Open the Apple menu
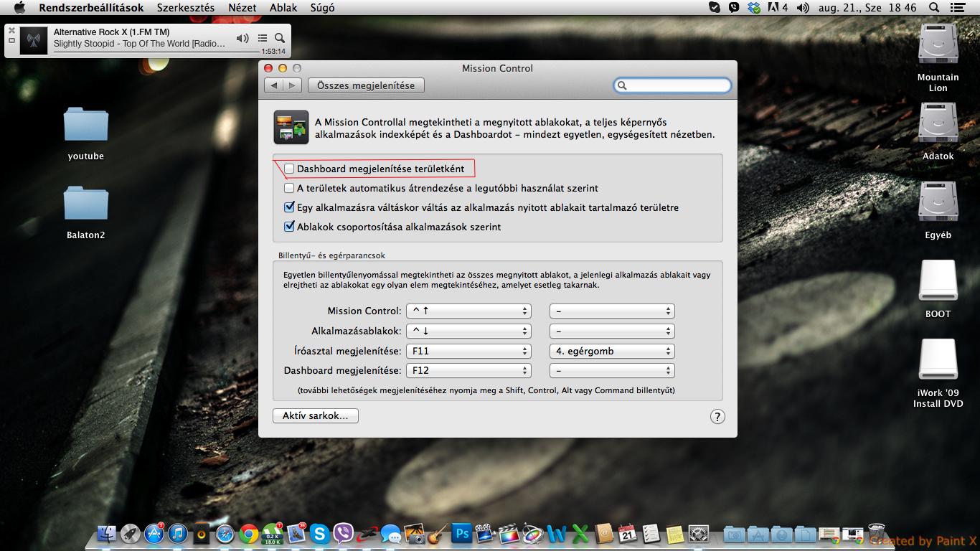The image size is (980, 551). [x=19, y=7]
